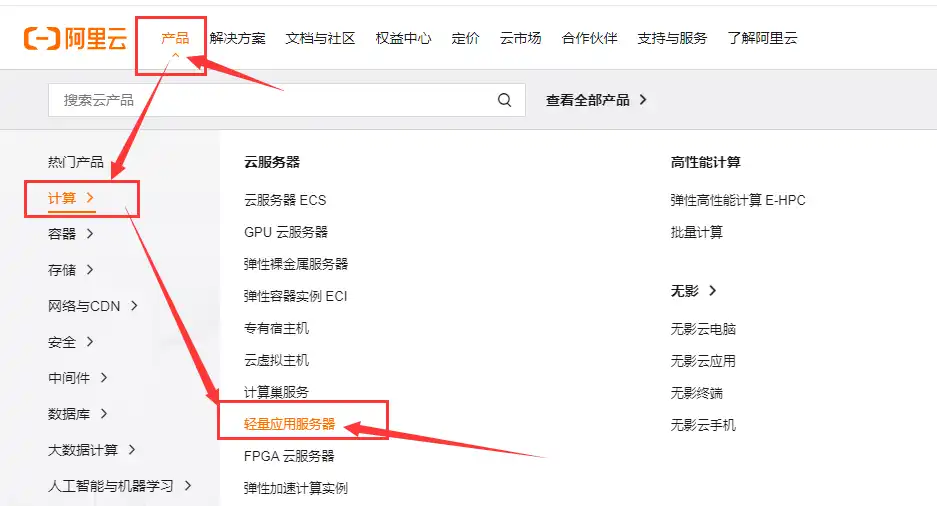Viewport: 937px width, 506px height.
Task: Open 弹性裸金属服务器 product
Action: point(296,264)
